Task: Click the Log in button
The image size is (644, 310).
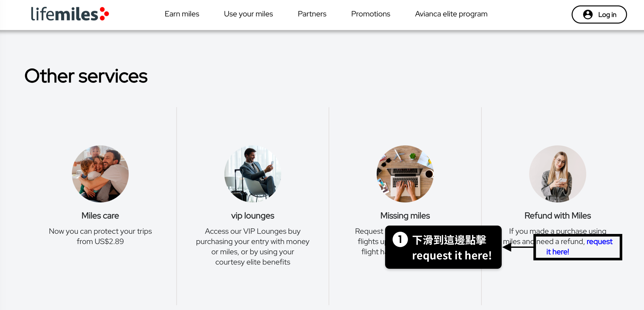Action: tap(599, 15)
